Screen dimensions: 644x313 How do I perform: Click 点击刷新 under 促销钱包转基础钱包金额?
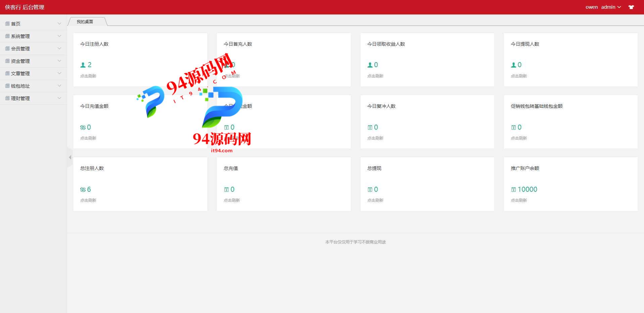tap(519, 138)
